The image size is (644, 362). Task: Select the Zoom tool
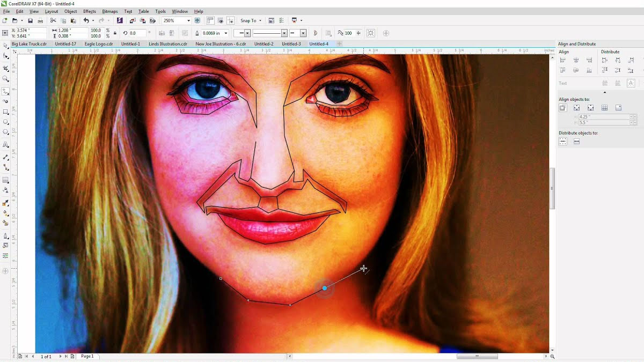pos(5,79)
